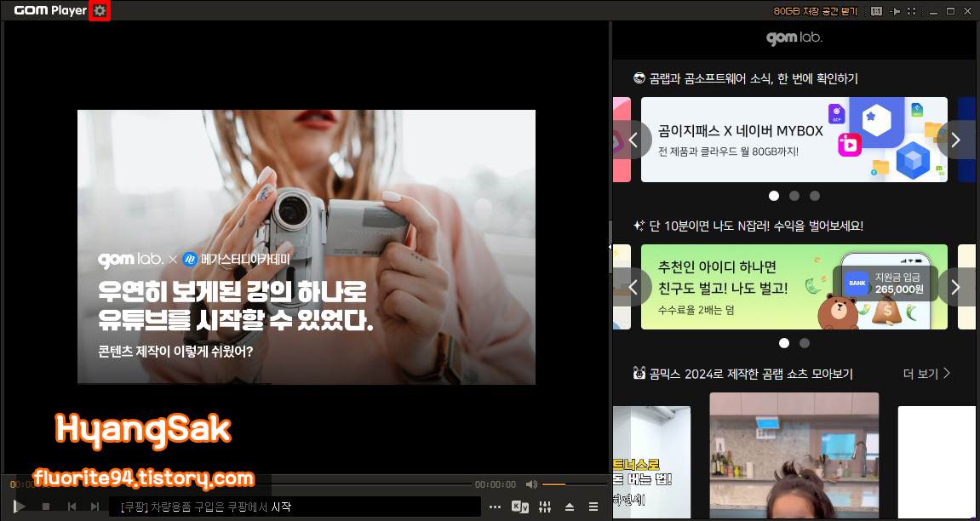This screenshot has height=521, width=980.
Task: Toggle the always-on-top pin icon
Action: click(894, 11)
